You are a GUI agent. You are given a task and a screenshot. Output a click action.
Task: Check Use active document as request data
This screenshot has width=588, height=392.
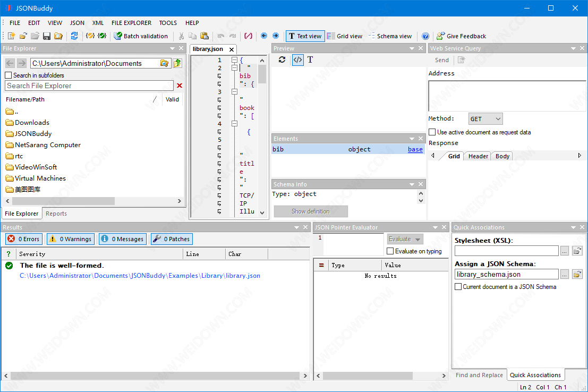432,132
